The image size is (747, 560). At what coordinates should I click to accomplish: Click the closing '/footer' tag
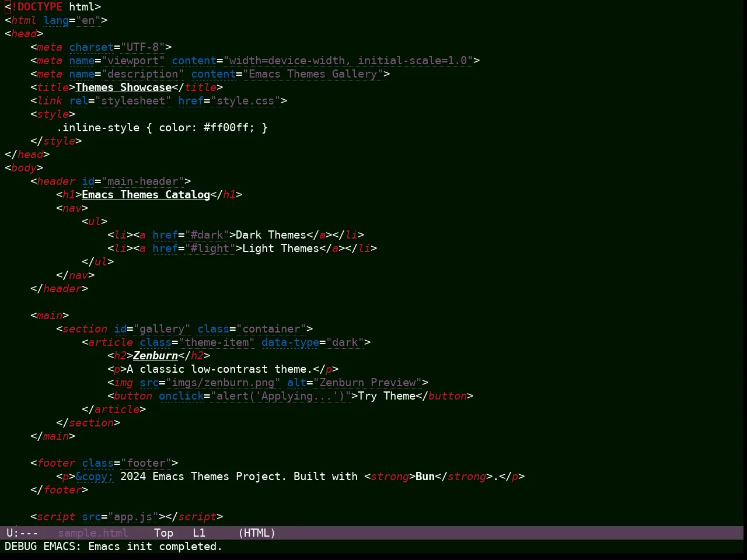coord(60,490)
